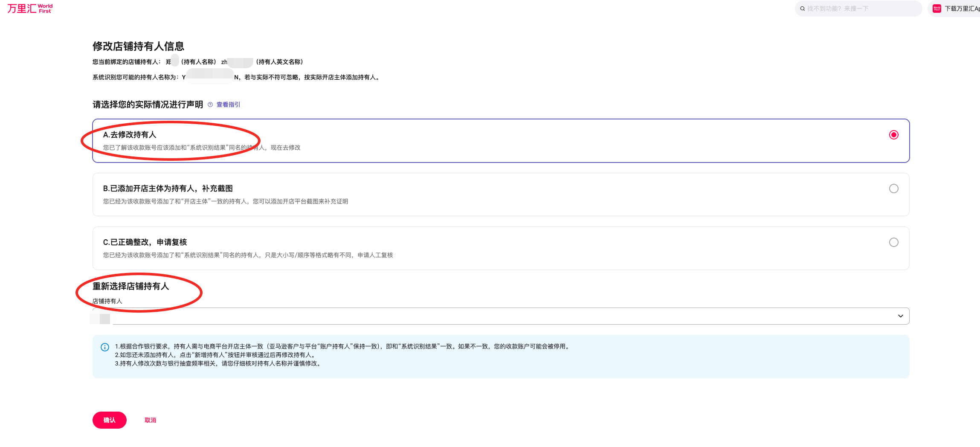
Task: Click the info icon in blue notice
Action: coord(105,347)
